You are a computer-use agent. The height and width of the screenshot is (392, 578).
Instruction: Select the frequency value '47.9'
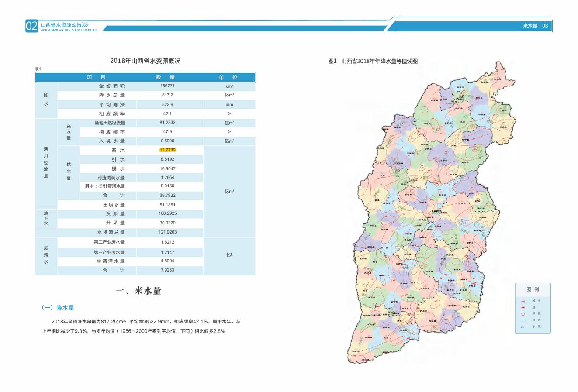pos(167,131)
